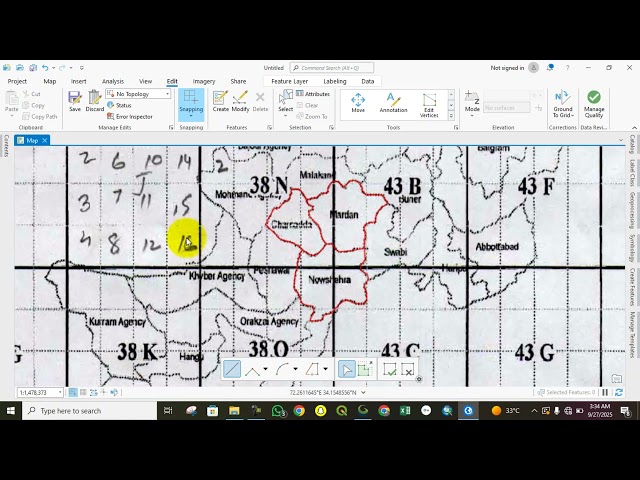Click the Command Search box
The width and height of the screenshot is (640, 480).
[x=331, y=68]
